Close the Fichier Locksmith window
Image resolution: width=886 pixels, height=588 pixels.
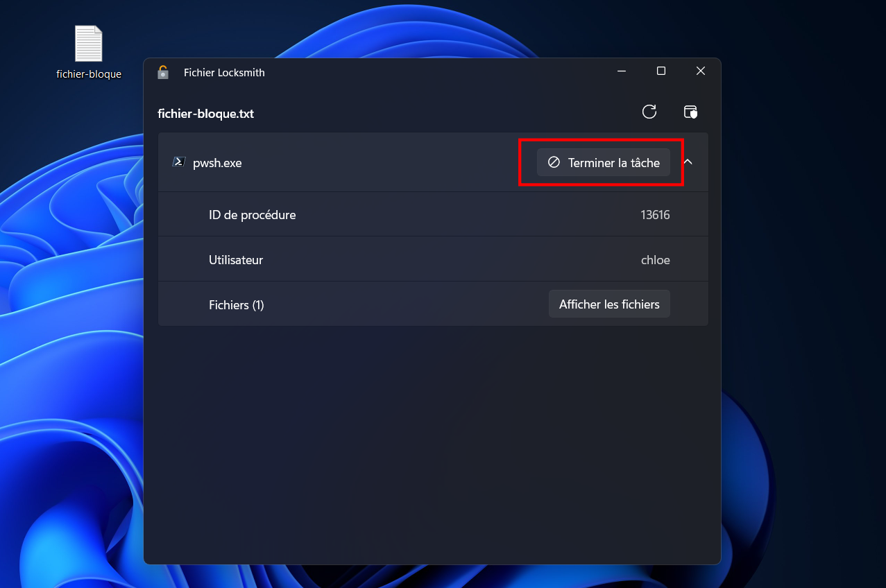(701, 71)
